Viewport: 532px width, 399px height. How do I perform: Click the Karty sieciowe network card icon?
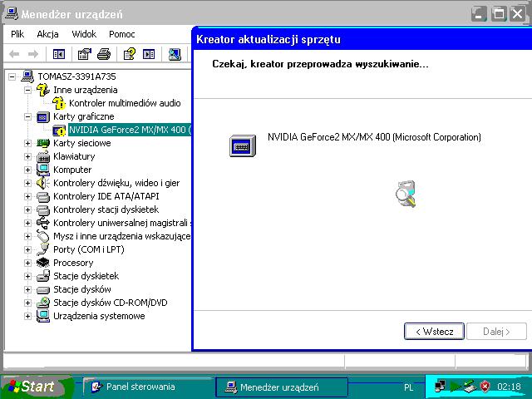pyautogui.click(x=43, y=143)
